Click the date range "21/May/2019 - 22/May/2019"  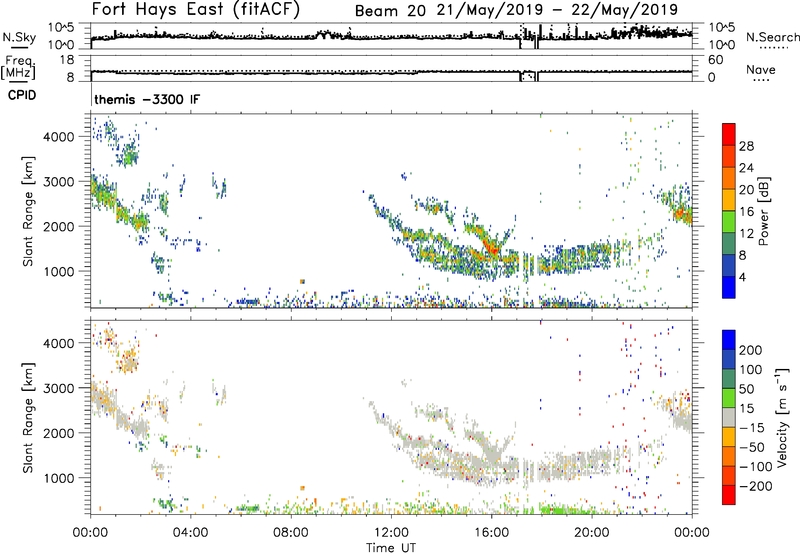(x=558, y=10)
